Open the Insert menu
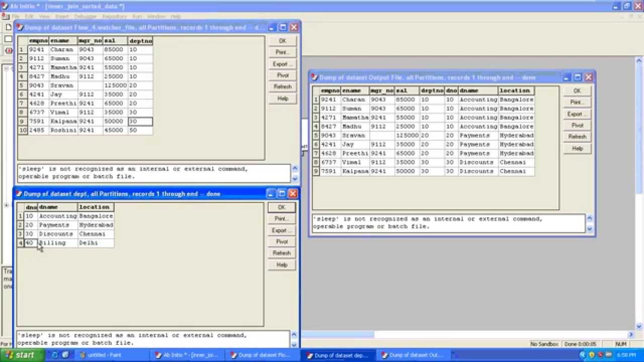The height and width of the screenshot is (362, 644). (62, 17)
